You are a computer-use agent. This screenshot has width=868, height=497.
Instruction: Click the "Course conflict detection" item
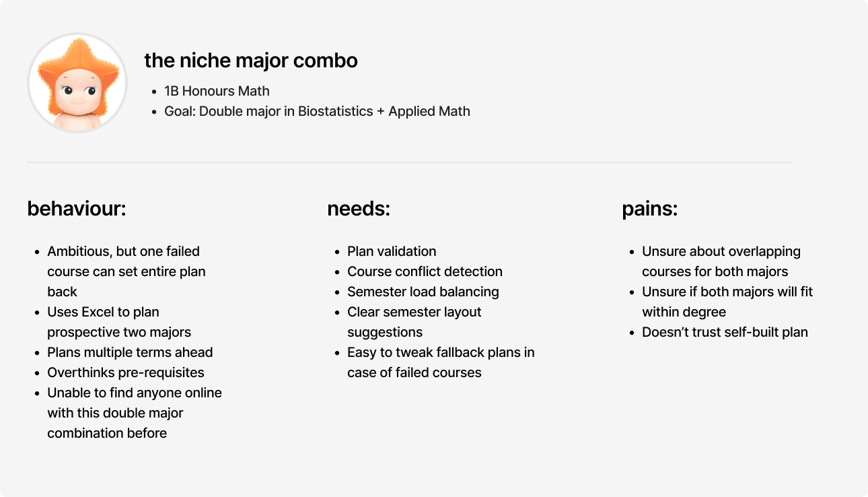point(425,271)
